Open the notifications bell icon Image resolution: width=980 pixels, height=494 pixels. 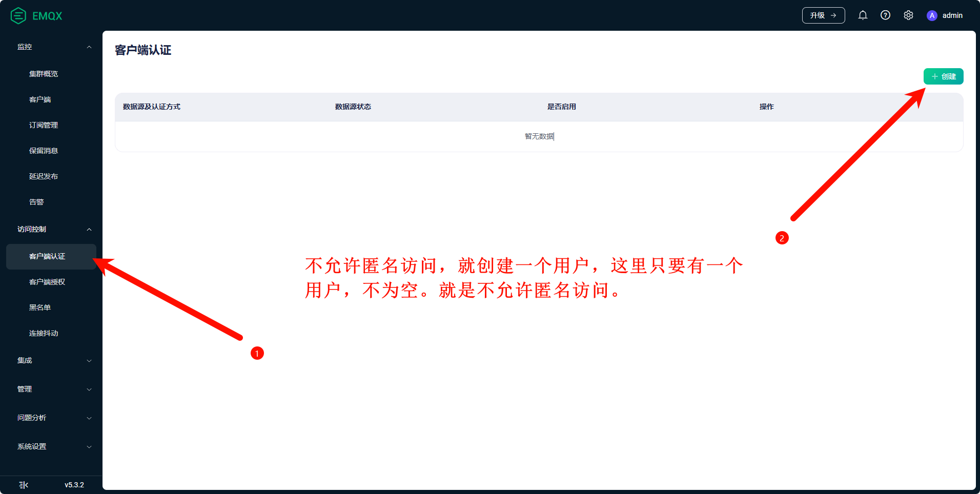click(863, 15)
